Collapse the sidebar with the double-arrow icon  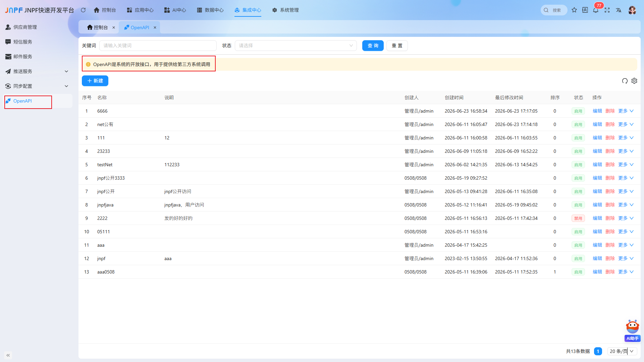pyautogui.click(x=8, y=355)
